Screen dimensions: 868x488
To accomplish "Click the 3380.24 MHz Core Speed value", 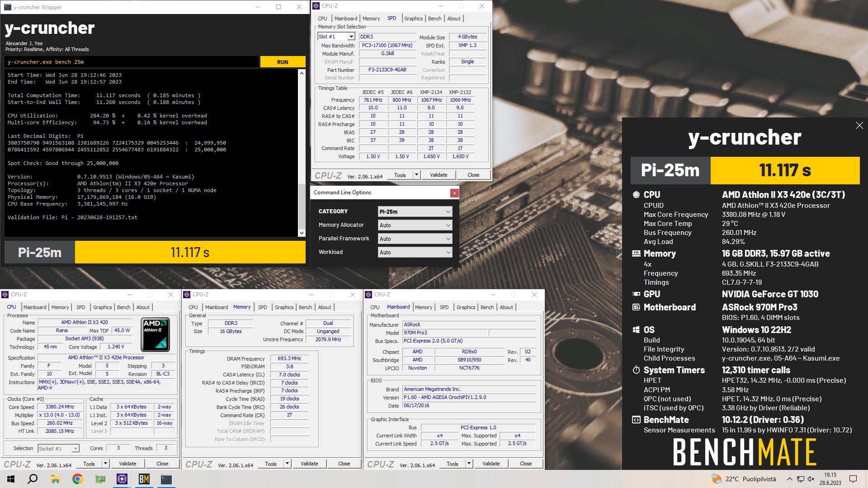I will pos(60,407).
